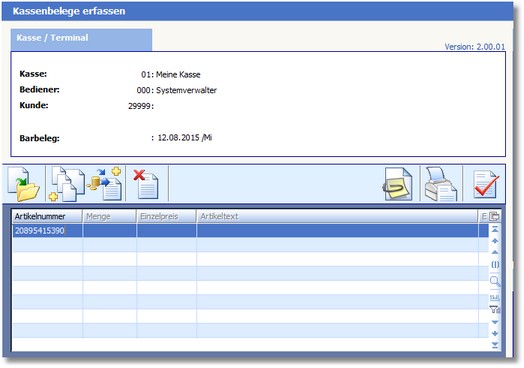The height and width of the screenshot is (368, 524).
Task: Click the Artikeltext column header
Action: (337, 216)
